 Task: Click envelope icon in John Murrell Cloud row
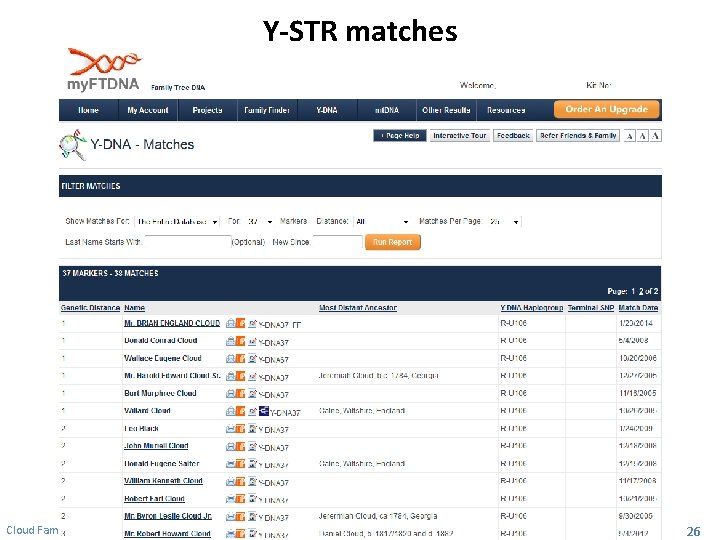(x=231, y=446)
